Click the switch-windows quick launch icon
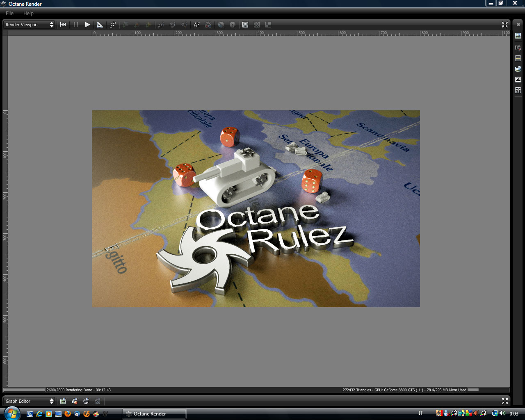 pyautogui.click(x=30, y=414)
